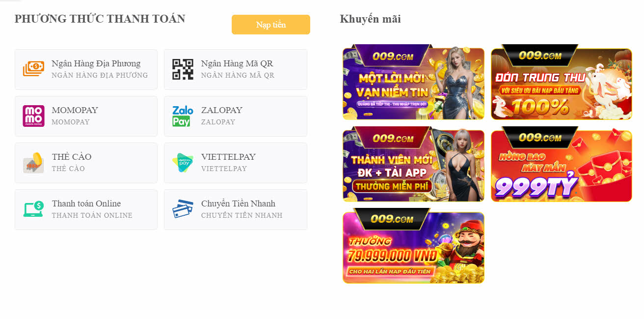
Task: Select the ViettelPay logo icon
Action: (x=183, y=163)
